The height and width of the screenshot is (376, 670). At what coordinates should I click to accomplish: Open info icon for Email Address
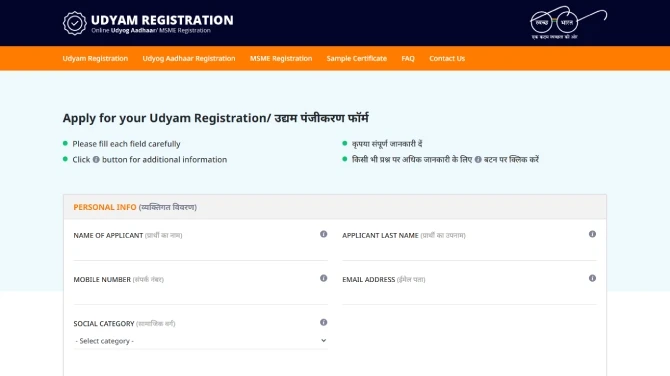[x=592, y=278]
